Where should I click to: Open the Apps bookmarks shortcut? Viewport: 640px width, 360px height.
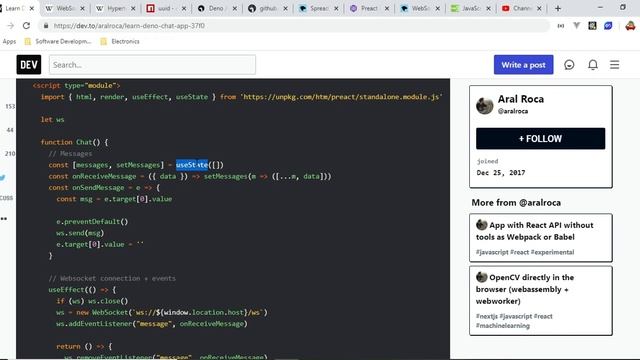9,41
